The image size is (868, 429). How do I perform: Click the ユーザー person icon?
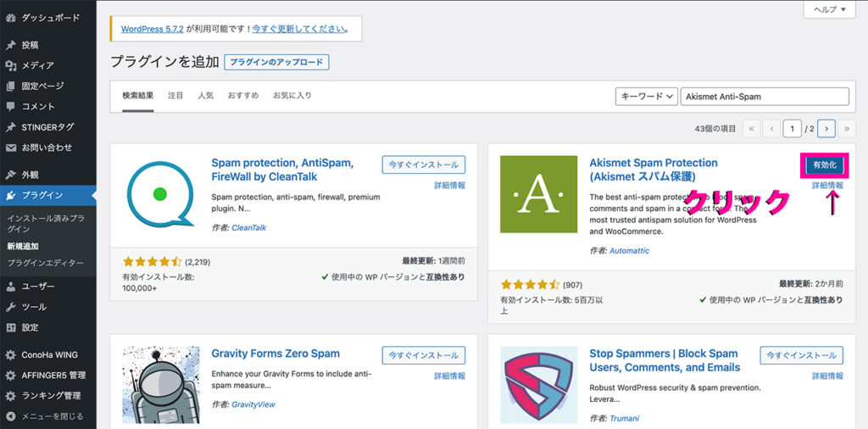coord(10,287)
